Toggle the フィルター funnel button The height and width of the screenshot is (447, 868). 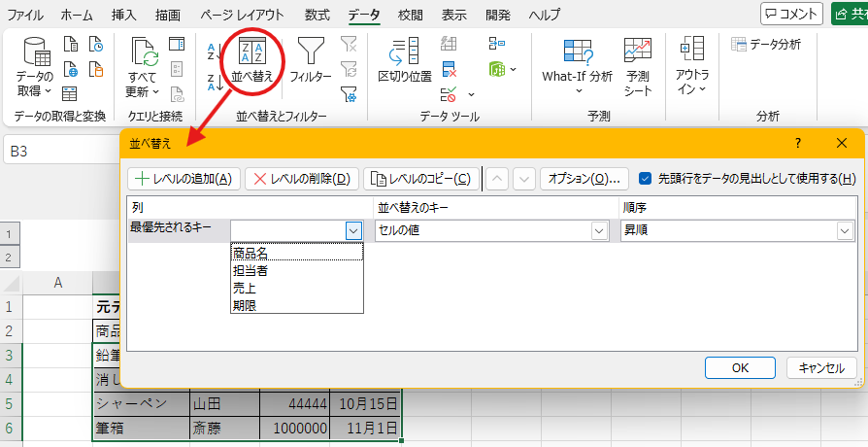click(311, 61)
